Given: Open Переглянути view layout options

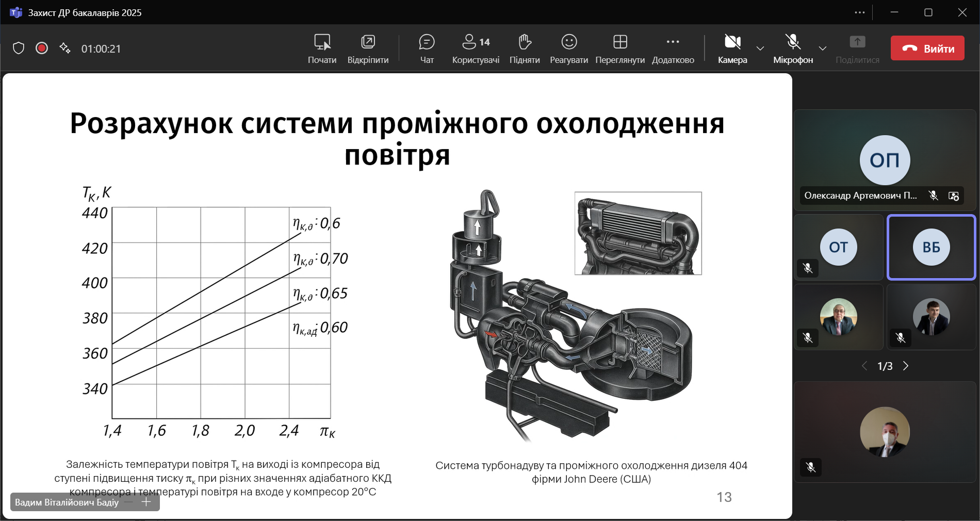Looking at the screenshot, I should point(620,48).
